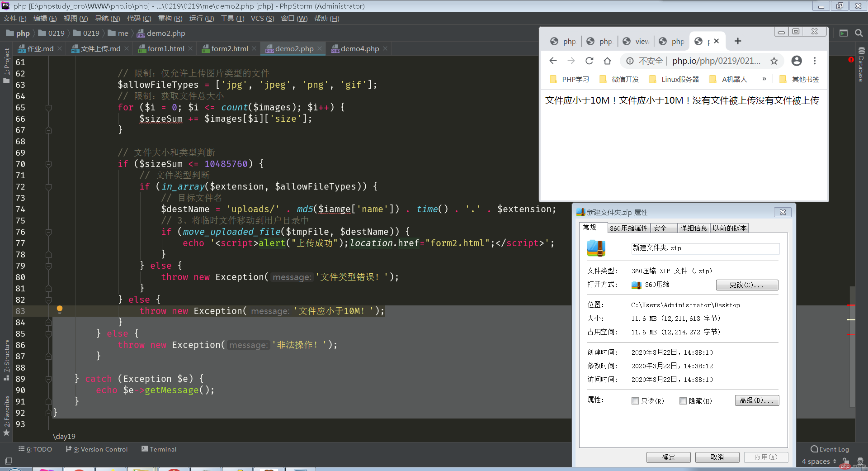The image size is (868, 471).
Task: Toggle the Structure tool window
Action: pos(6,359)
